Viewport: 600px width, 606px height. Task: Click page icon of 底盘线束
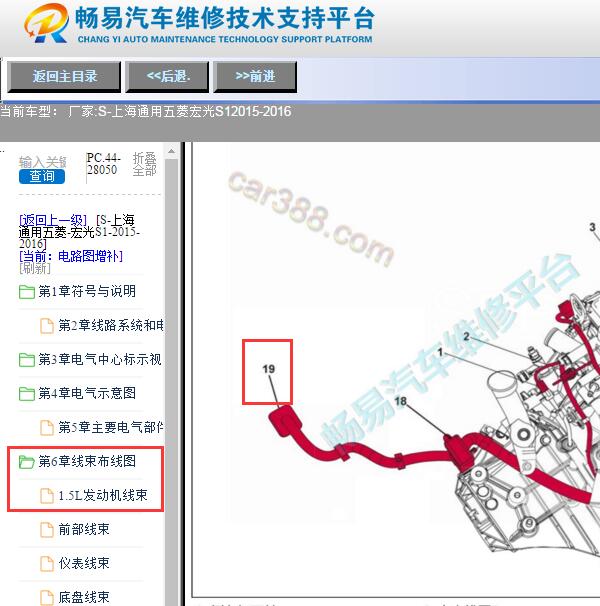click(47, 598)
